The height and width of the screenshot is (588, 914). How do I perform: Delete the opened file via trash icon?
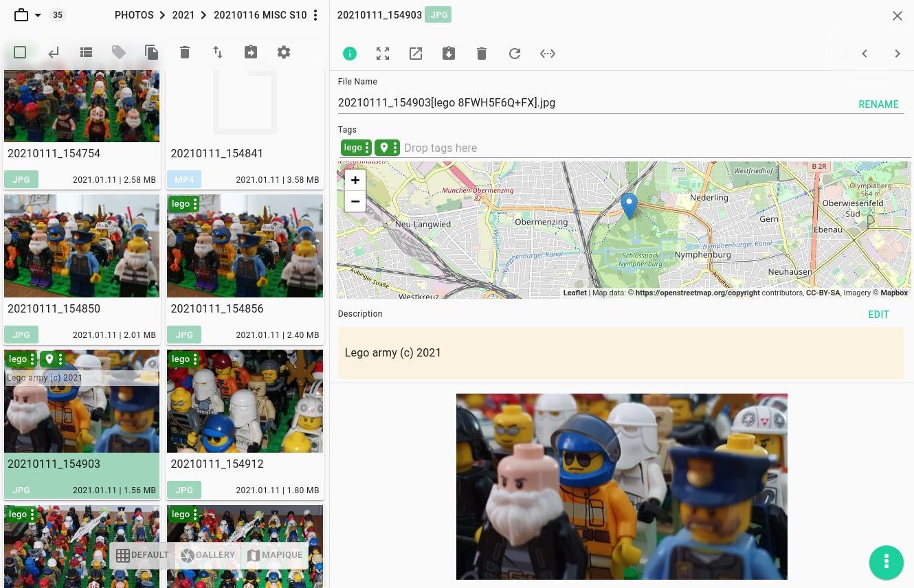[482, 54]
